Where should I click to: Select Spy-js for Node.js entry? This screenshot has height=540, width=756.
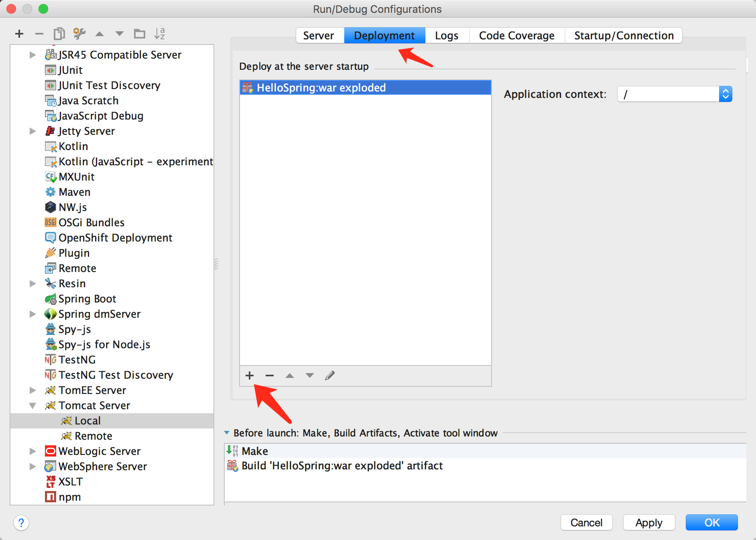112,345
